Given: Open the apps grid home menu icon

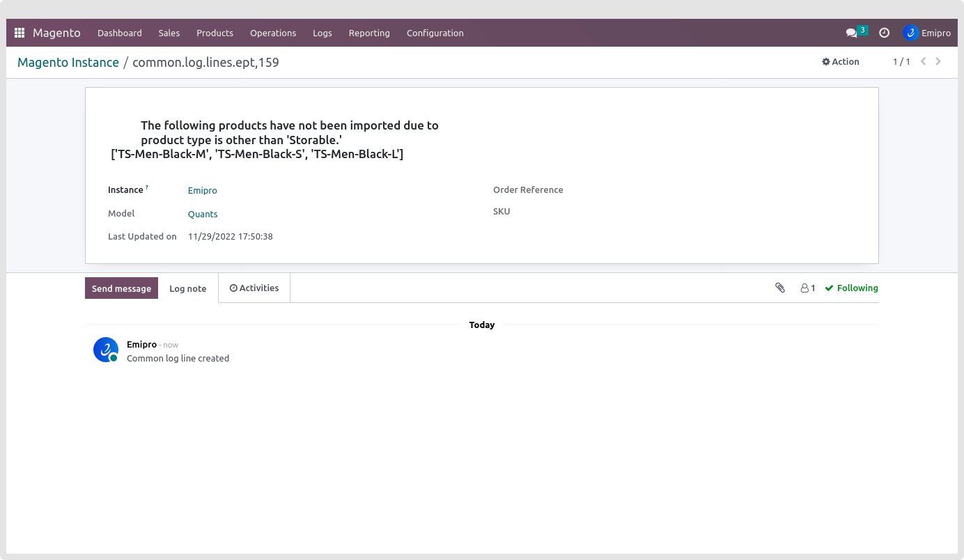Looking at the screenshot, I should pyautogui.click(x=20, y=33).
